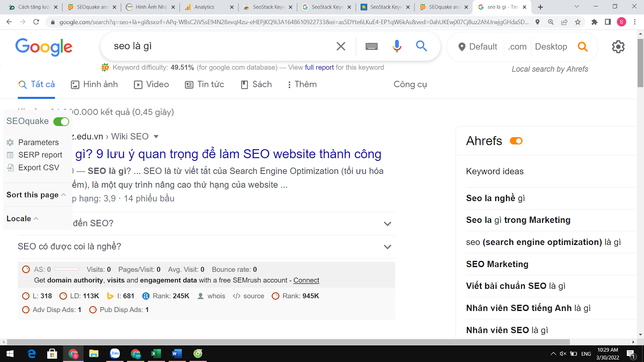Run the Ahrefs local search with the orange magnifier icon
This screenshot has width=644, height=362.
(x=582, y=47)
